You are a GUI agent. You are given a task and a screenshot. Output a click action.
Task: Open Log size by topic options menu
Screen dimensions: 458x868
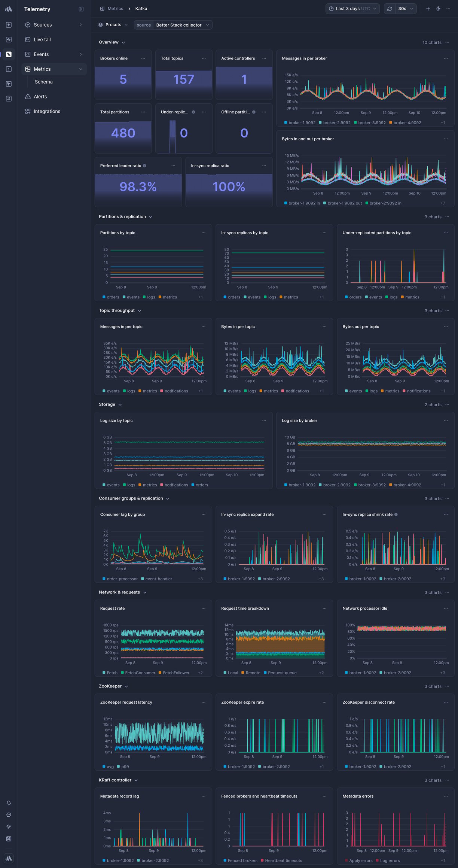pyautogui.click(x=264, y=421)
